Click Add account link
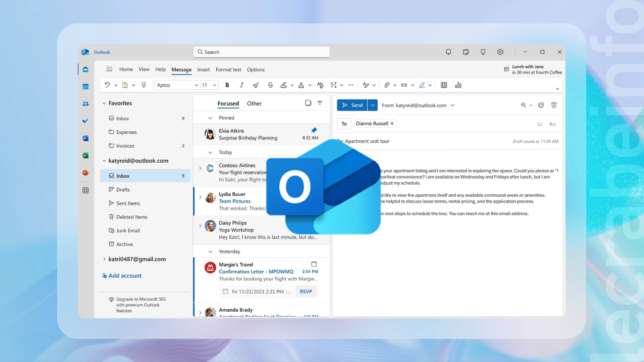 (x=122, y=276)
